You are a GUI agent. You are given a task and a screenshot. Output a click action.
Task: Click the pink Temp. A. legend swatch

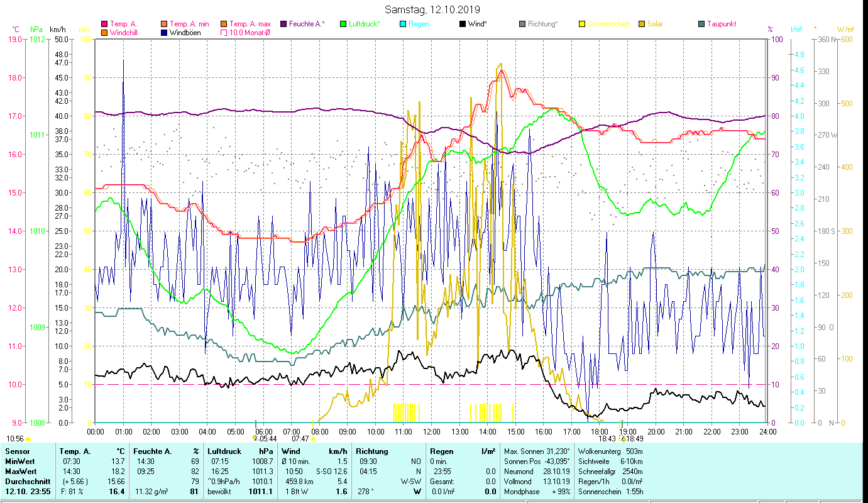(104, 24)
